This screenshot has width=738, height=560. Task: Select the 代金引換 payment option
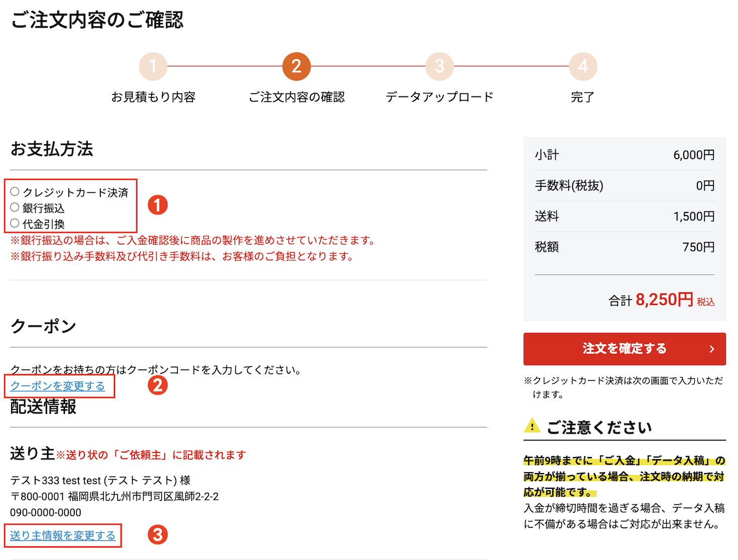[x=15, y=224]
